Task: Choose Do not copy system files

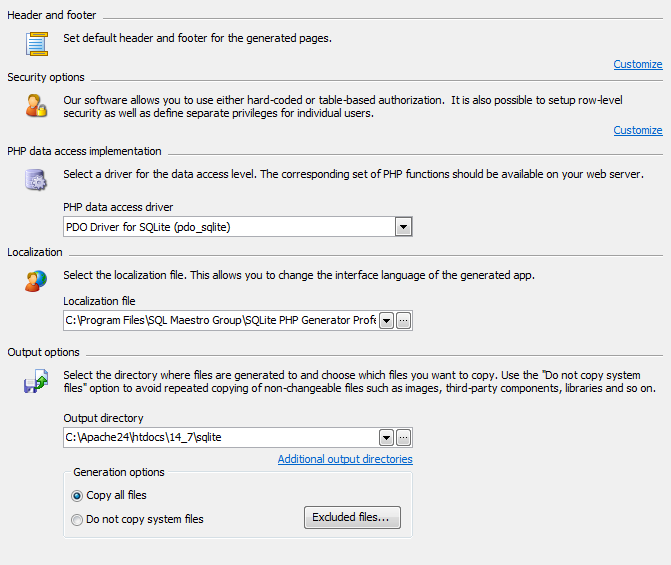Action: pyautogui.click(x=78, y=519)
